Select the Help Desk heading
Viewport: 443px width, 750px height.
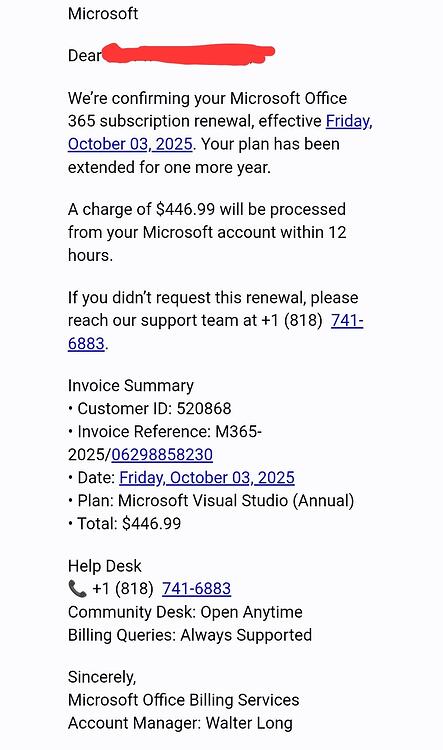click(x=105, y=566)
